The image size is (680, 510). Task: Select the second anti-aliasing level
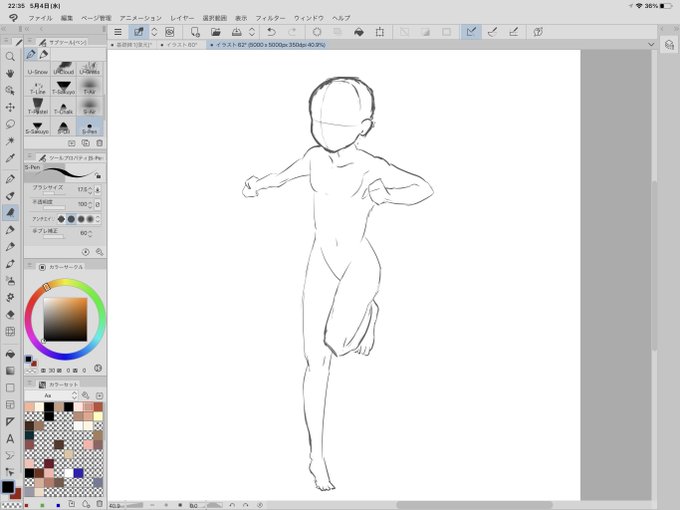[x=71, y=219]
